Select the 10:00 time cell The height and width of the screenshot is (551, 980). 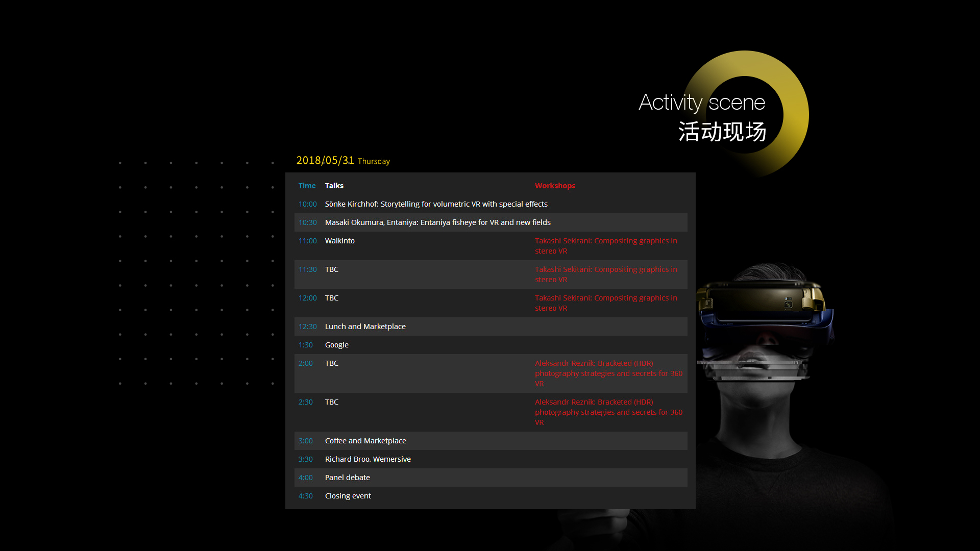308,204
